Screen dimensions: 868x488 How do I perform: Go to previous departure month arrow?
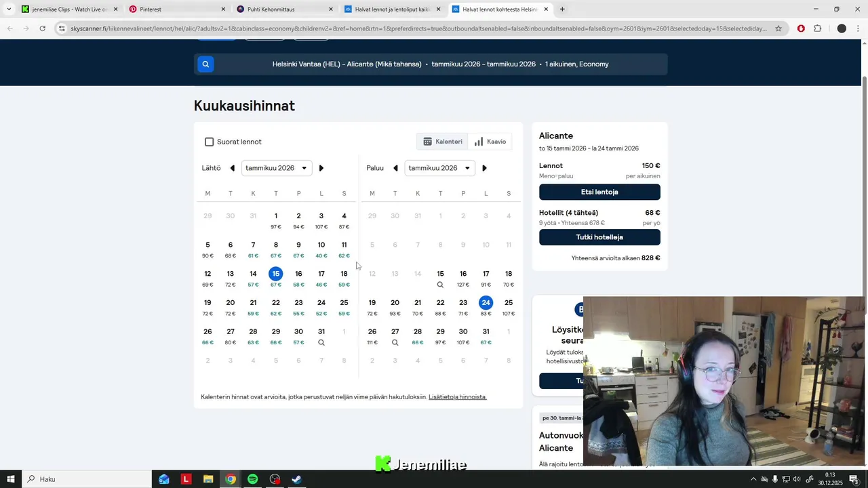[x=232, y=168]
